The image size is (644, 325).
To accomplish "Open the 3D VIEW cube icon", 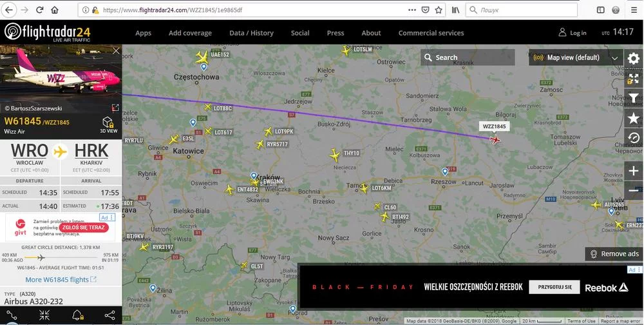I will 108,125.
